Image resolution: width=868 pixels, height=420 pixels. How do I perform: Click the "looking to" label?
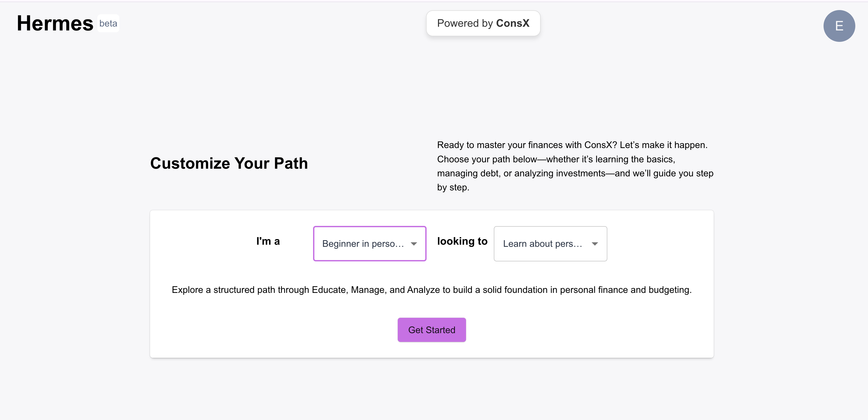[462, 241]
